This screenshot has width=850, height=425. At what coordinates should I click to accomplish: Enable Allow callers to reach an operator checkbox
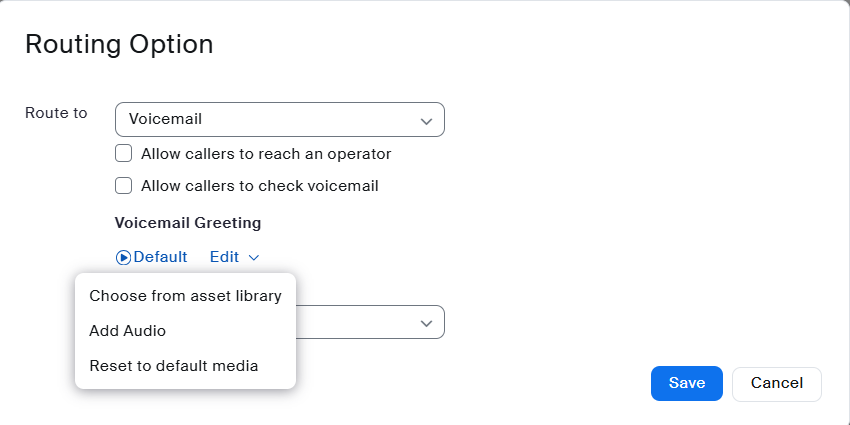(124, 154)
